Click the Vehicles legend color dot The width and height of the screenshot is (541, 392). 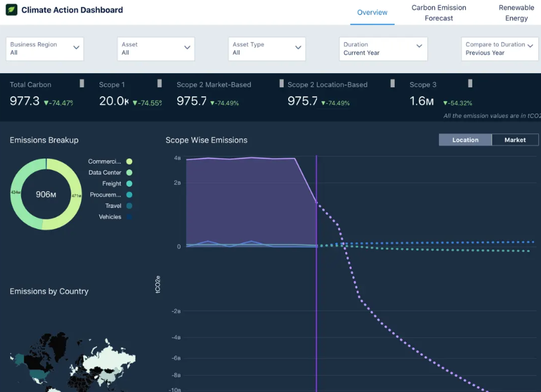130,217
